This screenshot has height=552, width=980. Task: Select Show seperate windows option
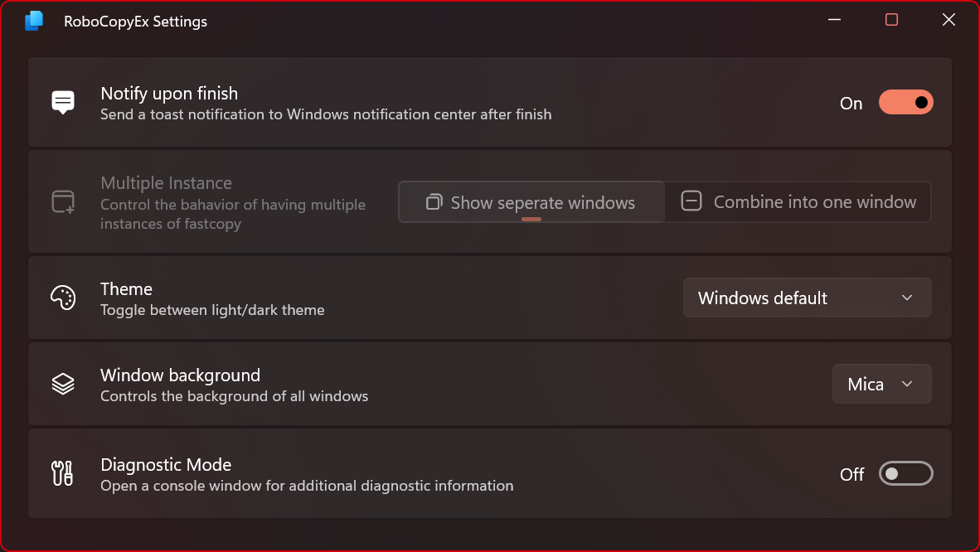click(x=531, y=202)
